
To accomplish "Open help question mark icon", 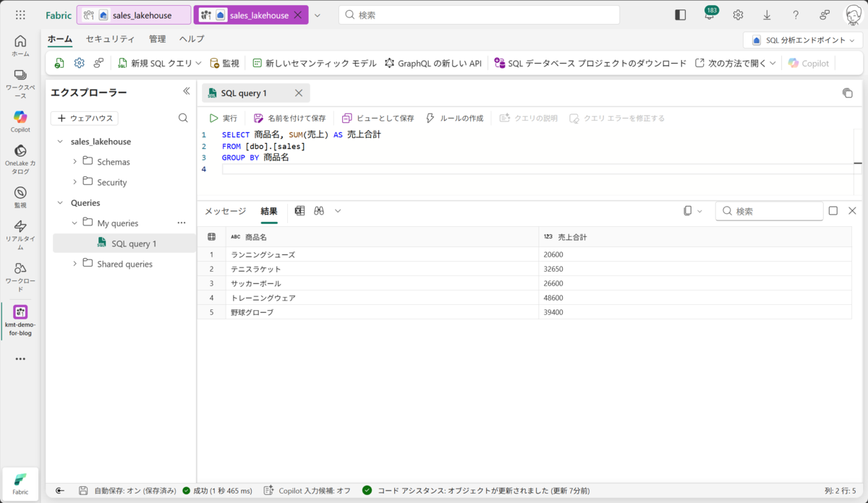I will pyautogui.click(x=796, y=15).
